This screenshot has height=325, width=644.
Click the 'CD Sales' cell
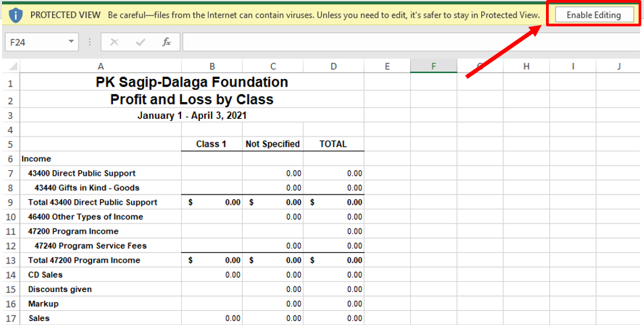[101, 274]
